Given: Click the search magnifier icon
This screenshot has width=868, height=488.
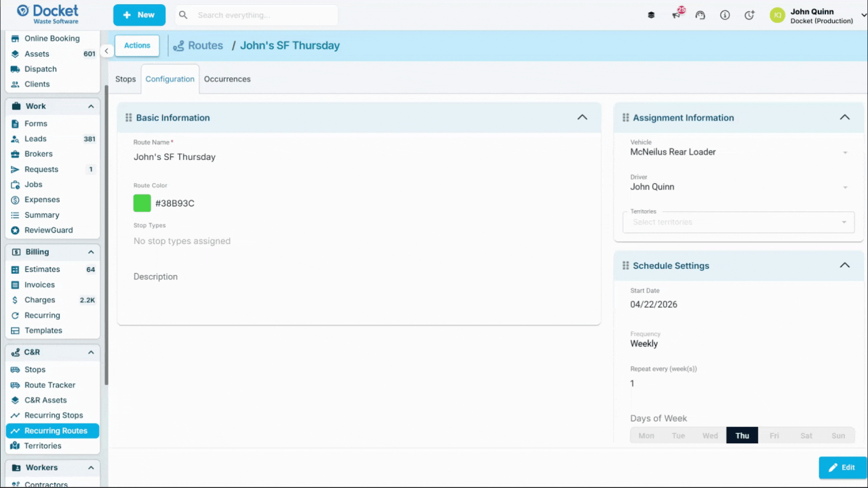Looking at the screenshot, I should tap(183, 15).
